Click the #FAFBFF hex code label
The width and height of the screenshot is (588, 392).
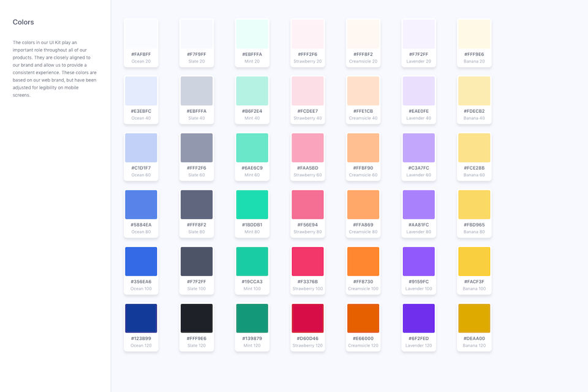click(x=141, y=55)
